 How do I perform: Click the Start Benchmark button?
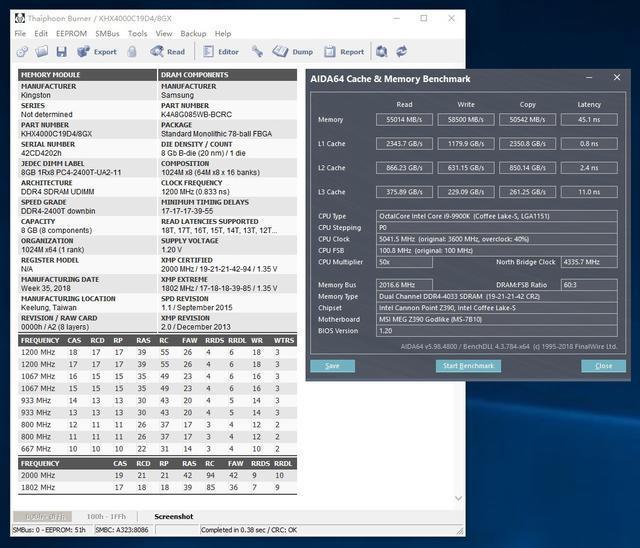(468, 366)
